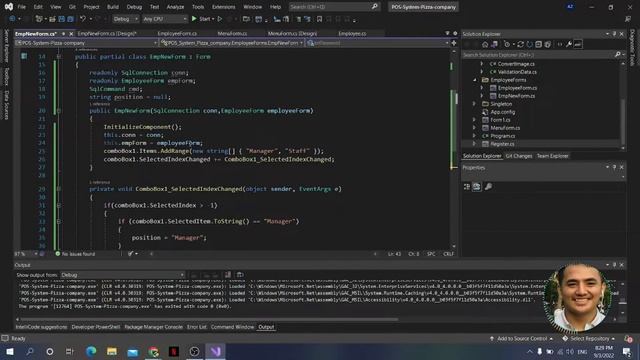
Task: Click the bookmark toggle toolbar icon
Action: coord(319,19)
